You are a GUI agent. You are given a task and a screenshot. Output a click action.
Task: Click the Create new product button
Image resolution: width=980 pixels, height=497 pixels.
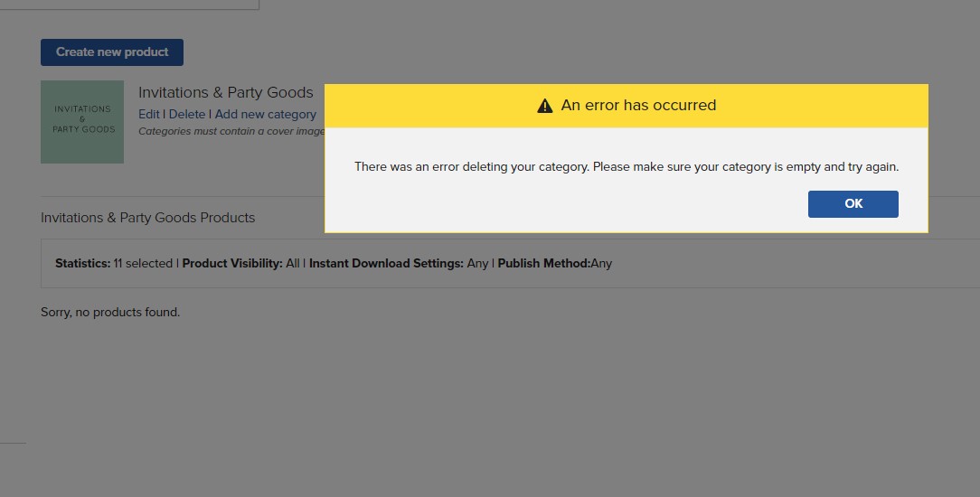pos(112,52)
